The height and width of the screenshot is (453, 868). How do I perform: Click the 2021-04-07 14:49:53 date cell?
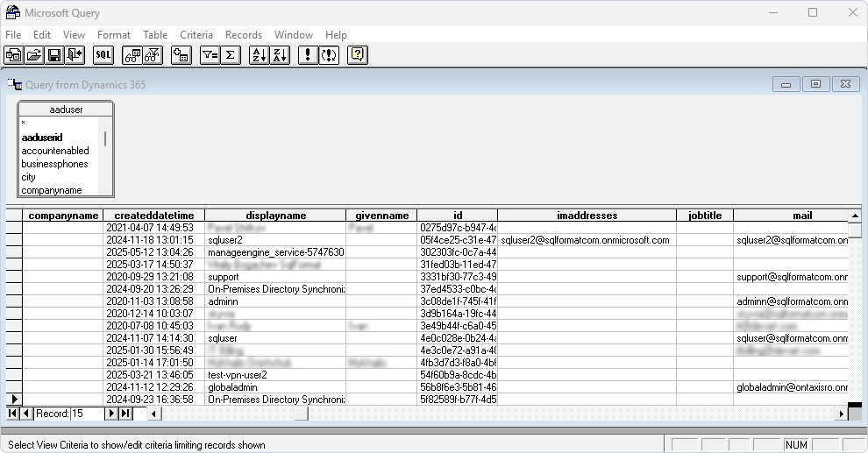[x=154, y=228]
